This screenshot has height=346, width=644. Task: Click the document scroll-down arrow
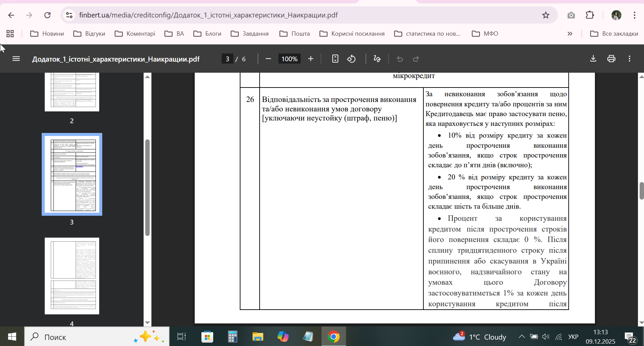pos(641,323)
